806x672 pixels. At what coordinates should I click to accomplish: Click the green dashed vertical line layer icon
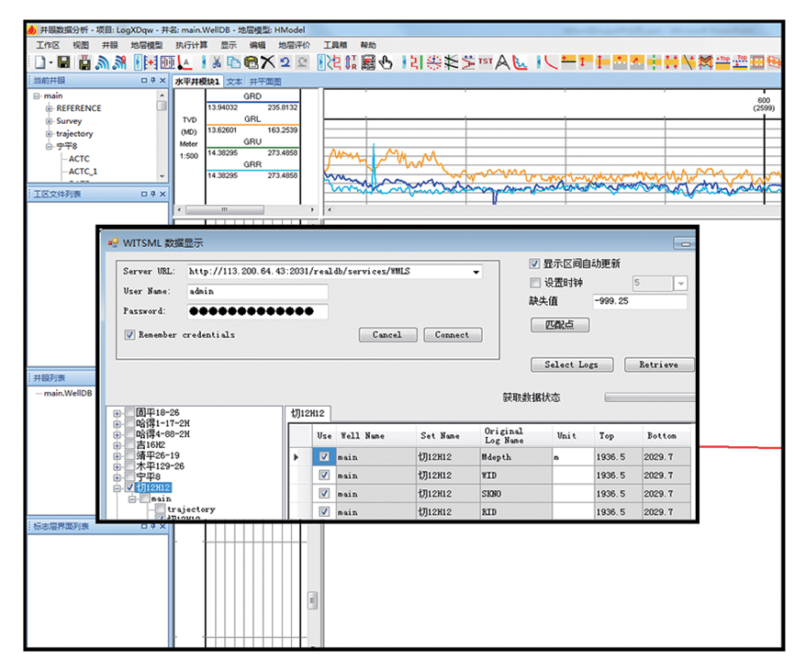(x=654, y=62)
